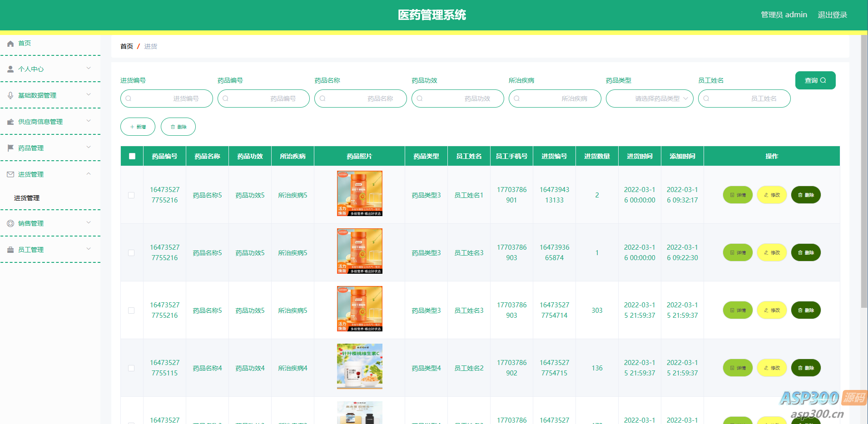Click the person icon for 个人中心
868x424 pixels.
[10, 69]
